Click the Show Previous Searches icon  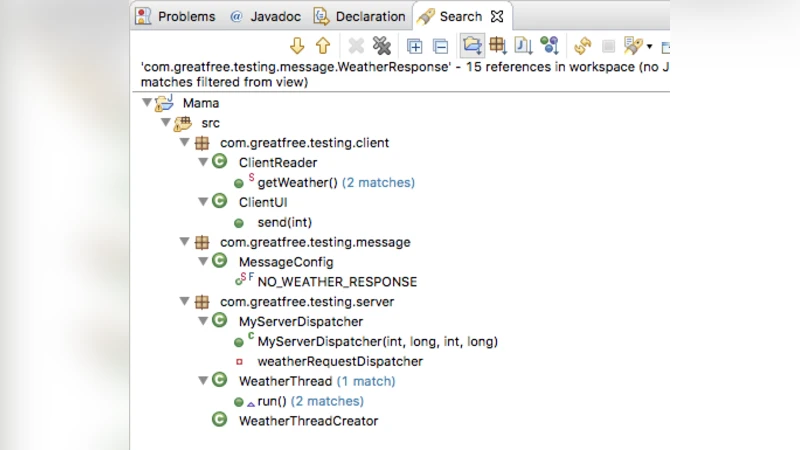coord(632,46)
